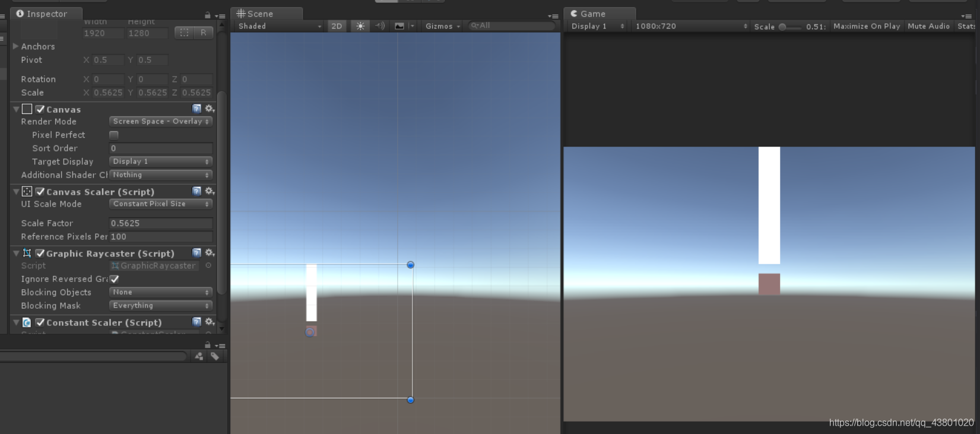Click the Scene search All field
Screen dimensions: 980x434
(x=512, y=26)
